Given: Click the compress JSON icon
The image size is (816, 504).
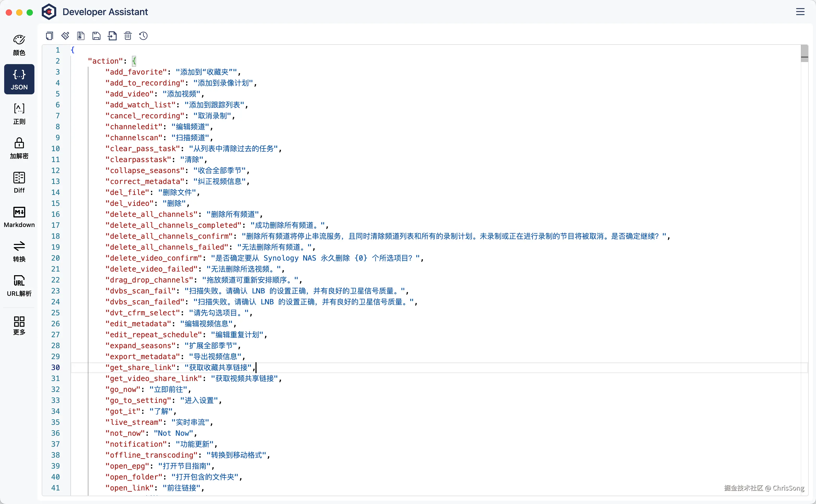Looking at the screenshot, I should pyautogui.click(x=81, y=36).
